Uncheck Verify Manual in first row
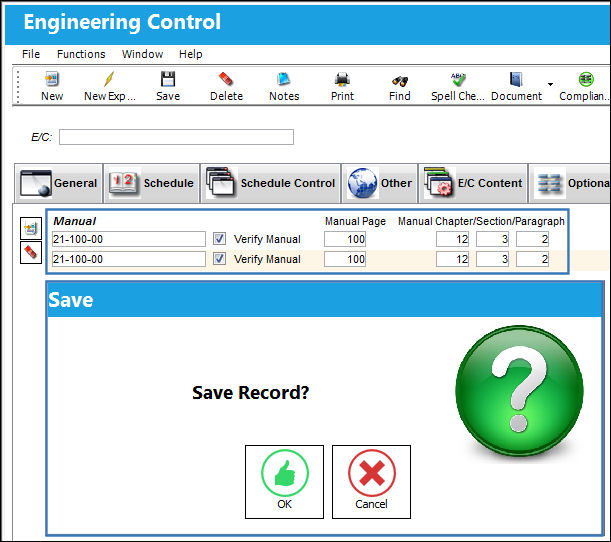The image size is (611, 542). (219, 238)
